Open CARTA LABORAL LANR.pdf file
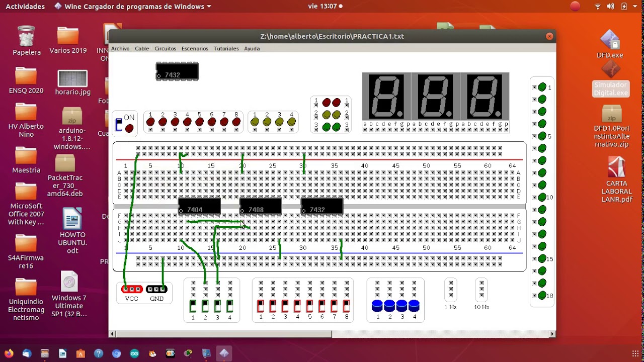 (x=616, y=180)
